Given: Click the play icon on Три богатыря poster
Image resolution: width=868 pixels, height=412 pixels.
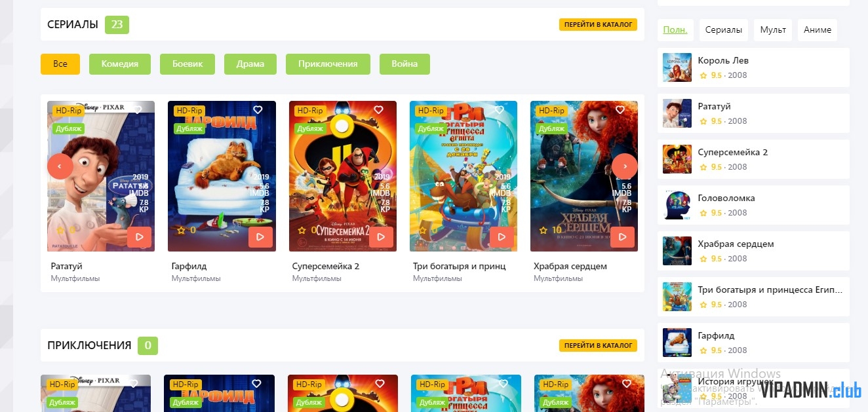Looking at the screenshot, I should pyautogui.click(x=502, y=237).
